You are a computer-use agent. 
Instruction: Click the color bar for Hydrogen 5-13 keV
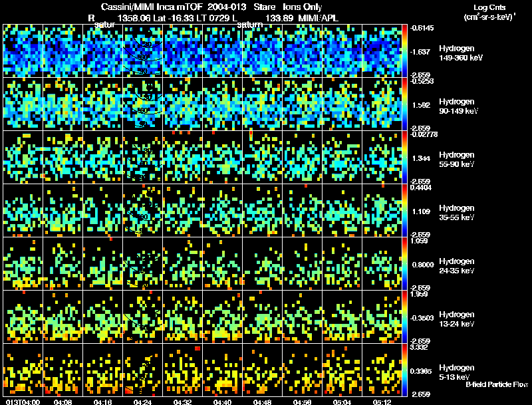pos(404,370)
